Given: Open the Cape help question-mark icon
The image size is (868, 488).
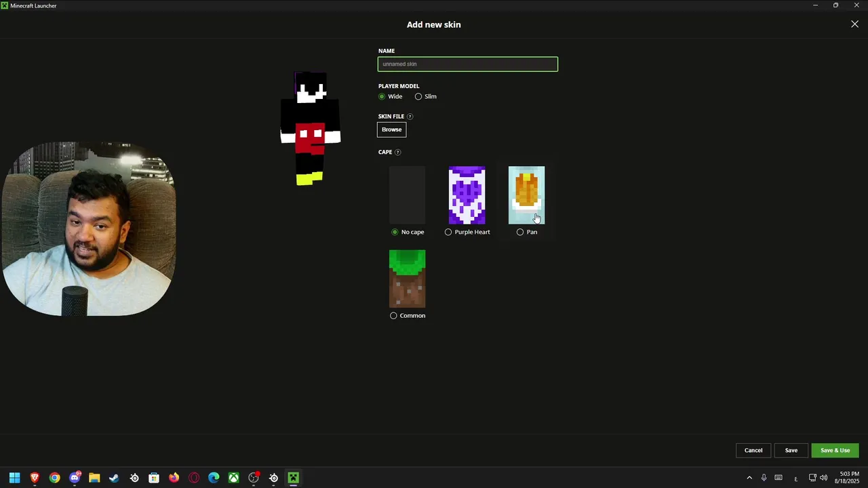Looking at the screenshot, I should pyautogui.click(x=397, y=152).
